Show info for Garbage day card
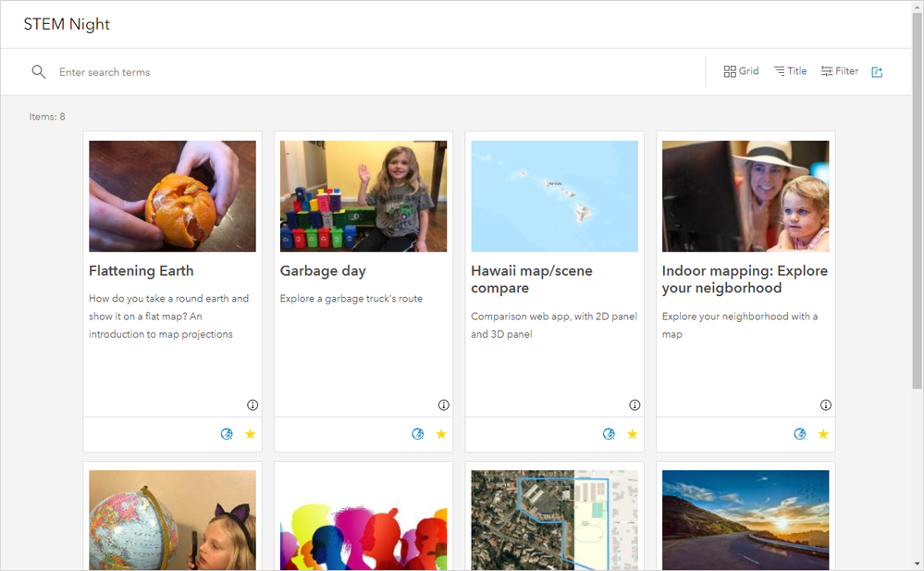The height and width of the screenshot is (571, 924). tap(444, 404)
